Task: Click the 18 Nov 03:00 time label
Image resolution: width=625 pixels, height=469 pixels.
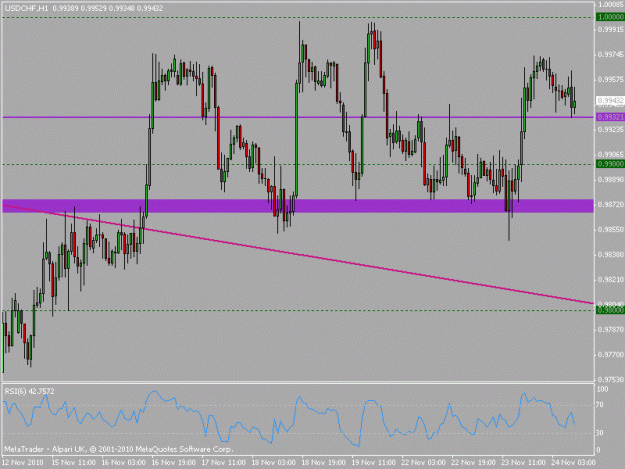Action: [x=273, y=462]
